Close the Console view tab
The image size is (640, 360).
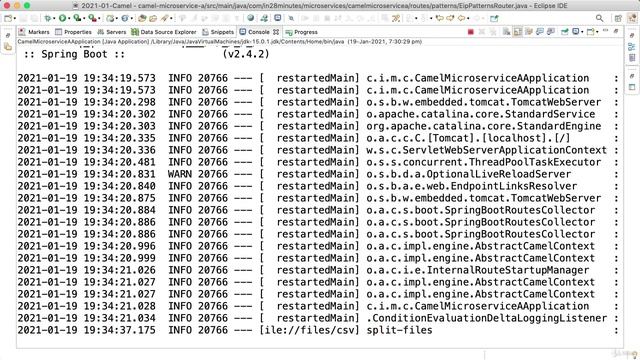point(276,32)
